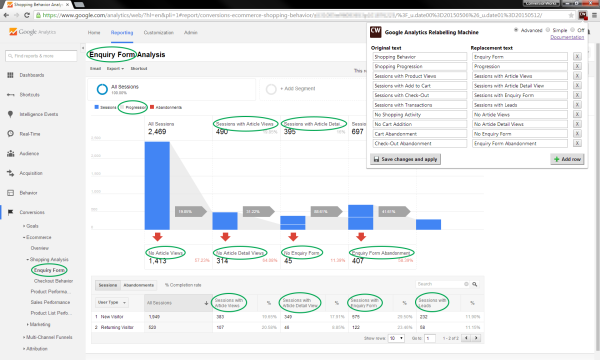The image size is (600, 360).
Task: Delete the Shopping Behavior relabel row
Action: (x=577, y=57)
